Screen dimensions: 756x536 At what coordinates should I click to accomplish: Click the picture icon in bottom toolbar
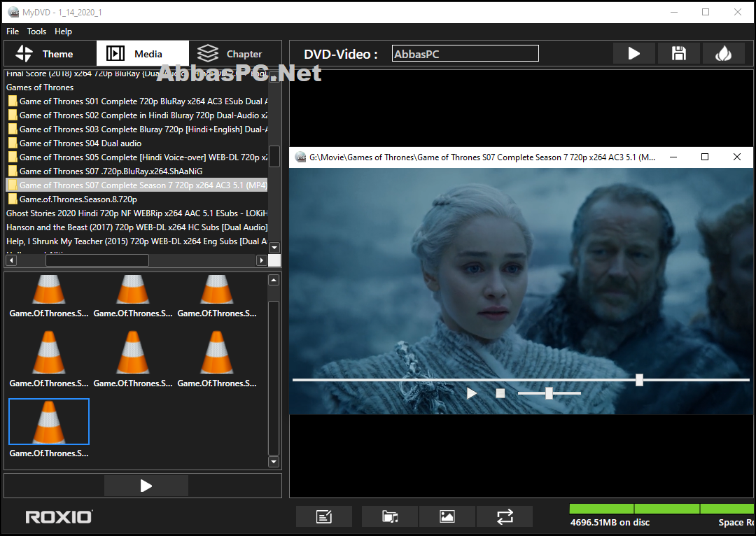click(x=447, y=516)
